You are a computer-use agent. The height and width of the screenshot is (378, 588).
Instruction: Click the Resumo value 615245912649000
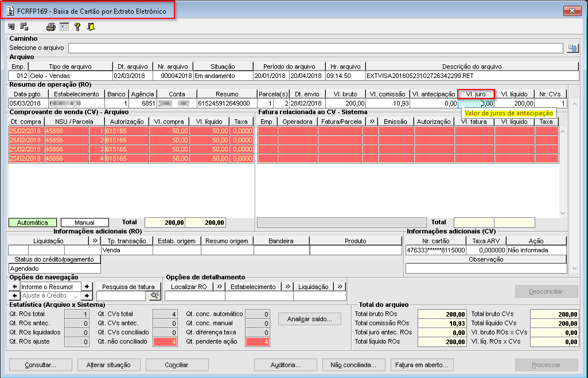(227, 103)
